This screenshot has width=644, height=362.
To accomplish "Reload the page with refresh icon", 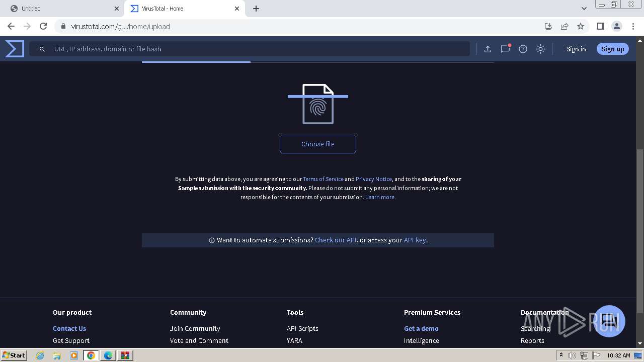I will pos(43,26).
